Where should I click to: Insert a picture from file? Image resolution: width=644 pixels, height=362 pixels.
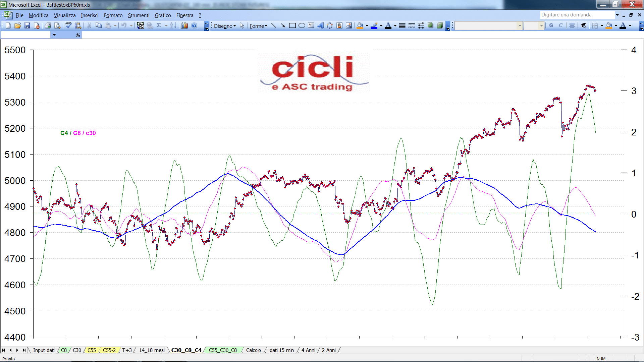pos(349,25)
